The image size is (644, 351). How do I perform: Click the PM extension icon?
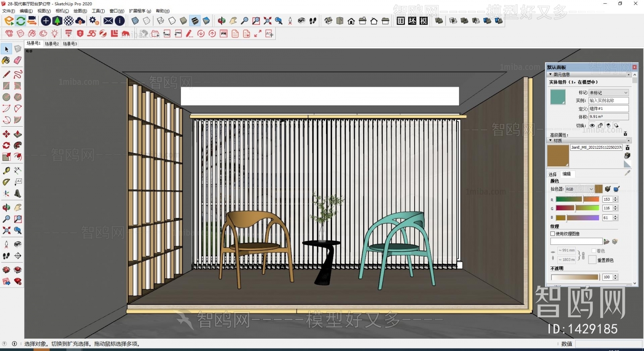(x=224, y=34)
